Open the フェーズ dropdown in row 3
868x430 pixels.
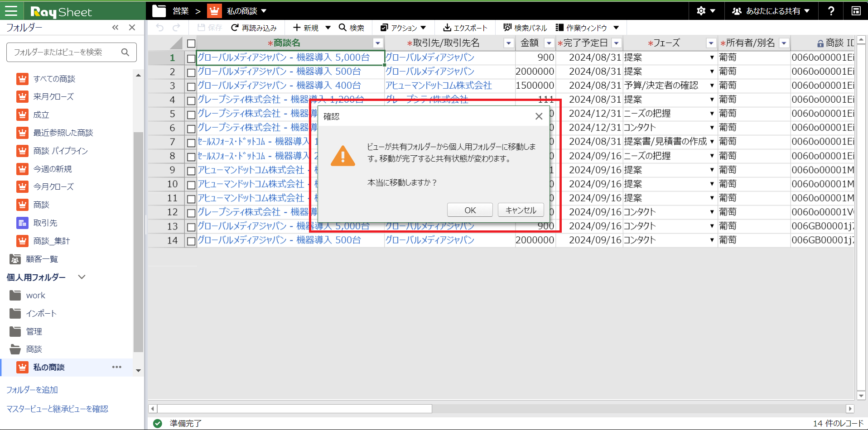[712, 86]
